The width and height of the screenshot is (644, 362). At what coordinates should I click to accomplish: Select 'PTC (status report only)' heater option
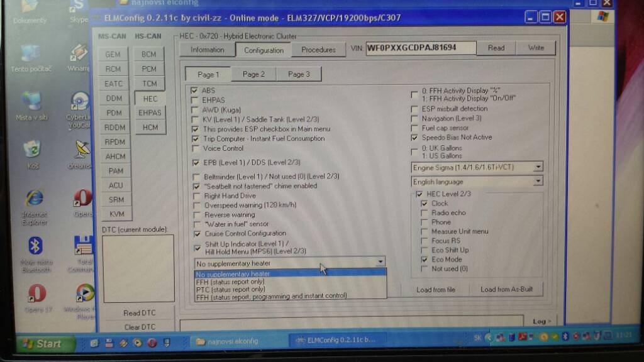[230, 290]
